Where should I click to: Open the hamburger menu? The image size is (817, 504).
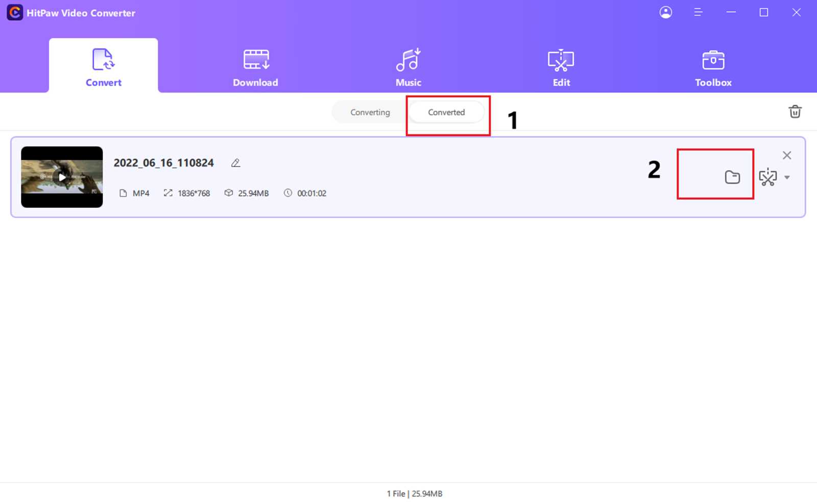(698, 12)
